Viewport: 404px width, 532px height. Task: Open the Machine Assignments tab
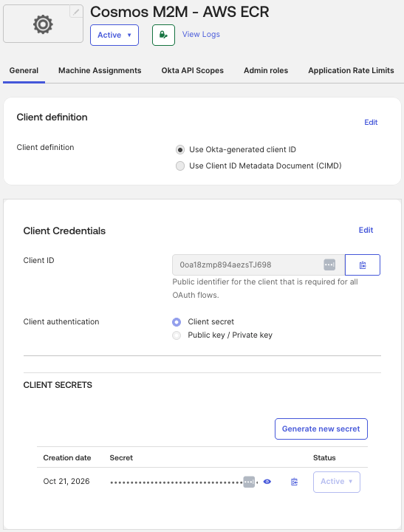pos(100,71)
